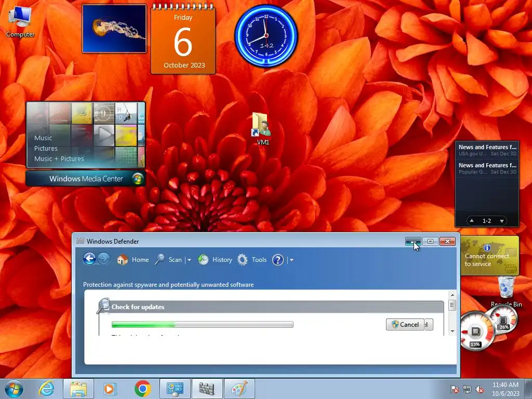
Task: Open Action Center flag tray icon
Action: point(454,389)
